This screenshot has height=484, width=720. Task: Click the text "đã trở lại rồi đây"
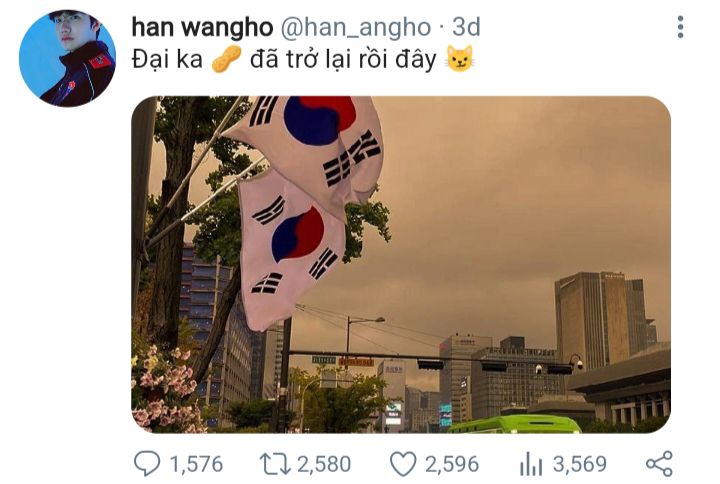click(343, 60)
